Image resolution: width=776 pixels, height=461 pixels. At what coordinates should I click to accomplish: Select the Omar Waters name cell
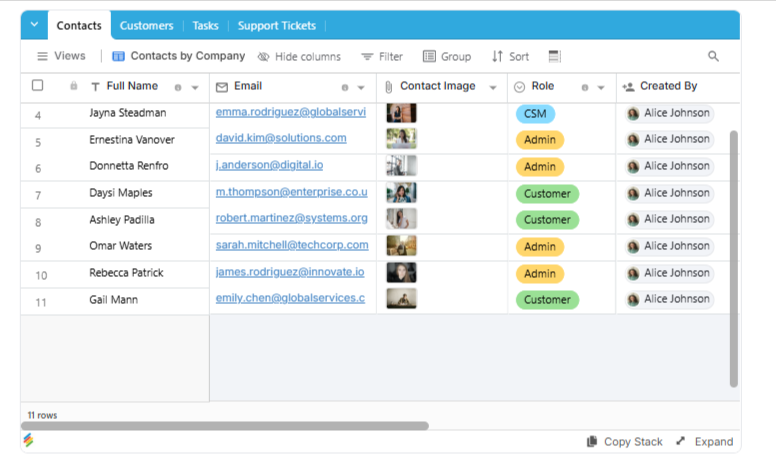tap(121, 246)
